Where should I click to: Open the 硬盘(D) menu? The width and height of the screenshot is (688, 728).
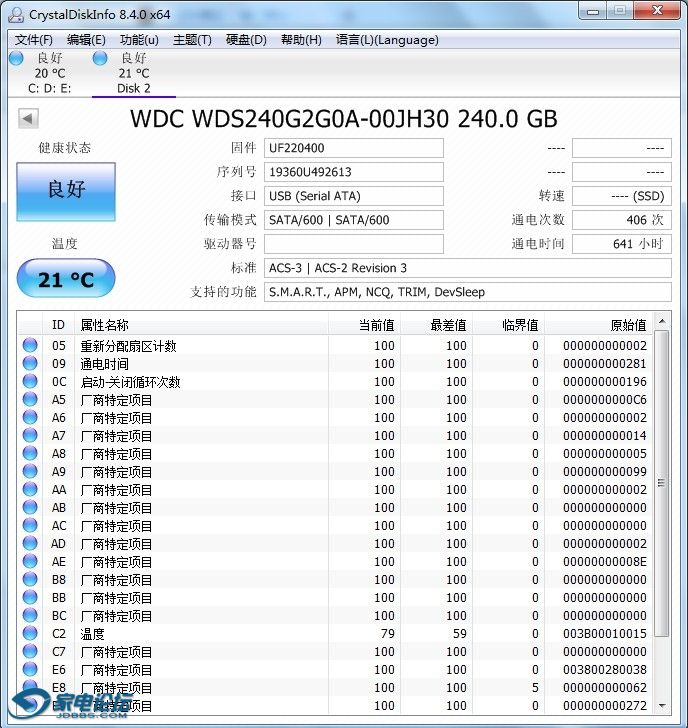(x=246, y=40)
